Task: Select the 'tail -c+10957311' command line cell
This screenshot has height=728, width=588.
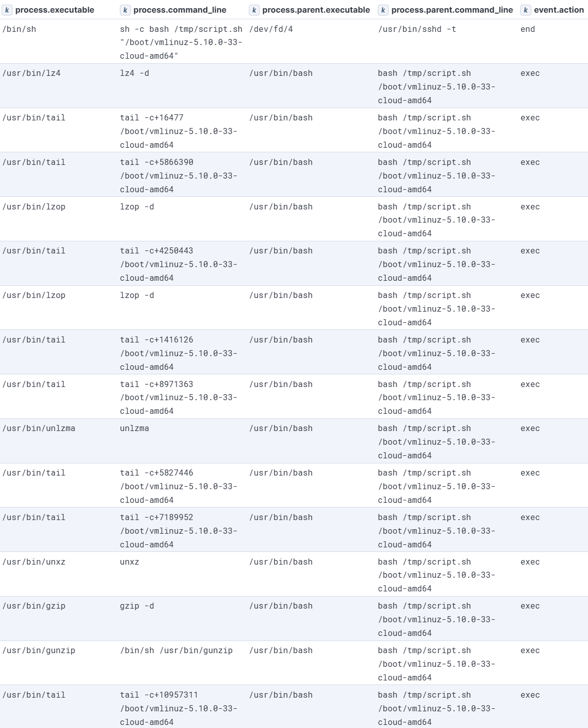Action: pos(178,708)
